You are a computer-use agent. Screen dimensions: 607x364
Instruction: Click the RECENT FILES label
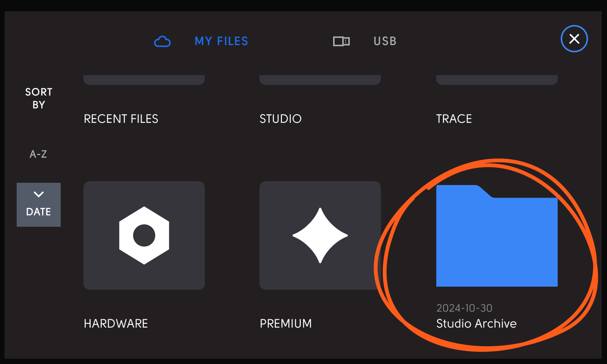121,119
